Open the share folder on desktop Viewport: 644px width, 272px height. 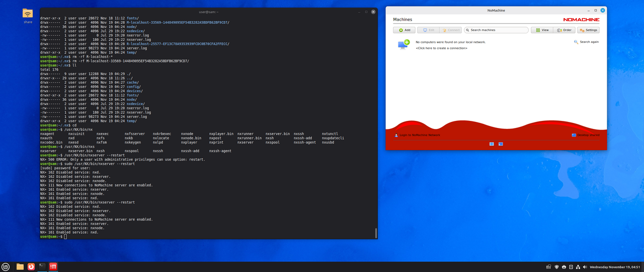pos(28,15)
